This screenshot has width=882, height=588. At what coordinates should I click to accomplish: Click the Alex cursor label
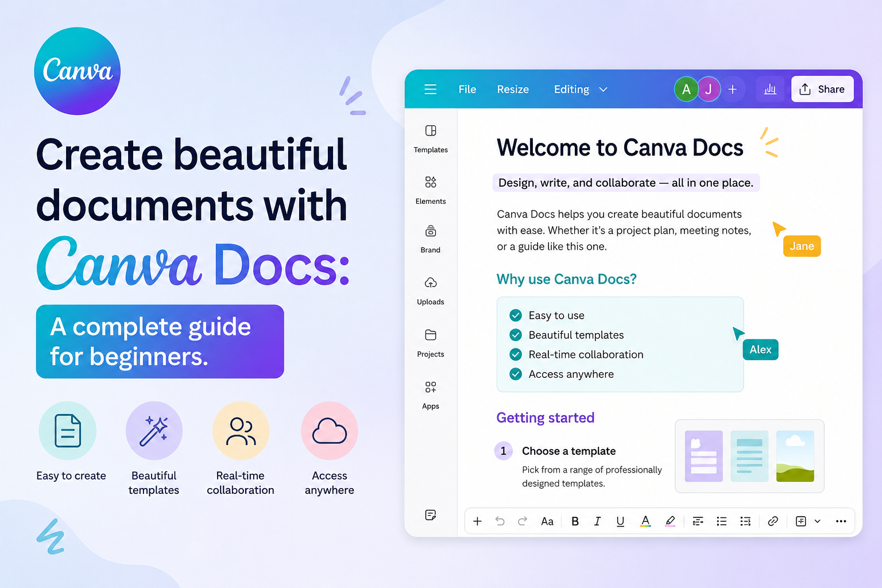[761, 349]
